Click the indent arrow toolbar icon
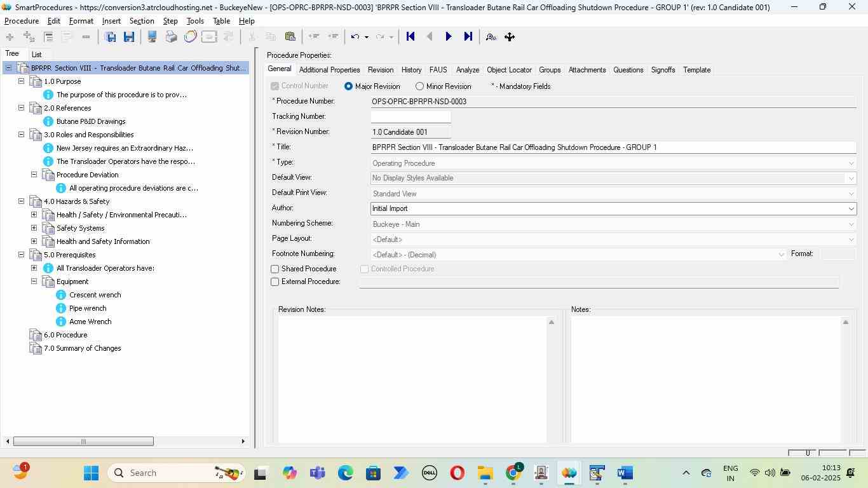Screen dimensions: 868x488 click(333, 37)
